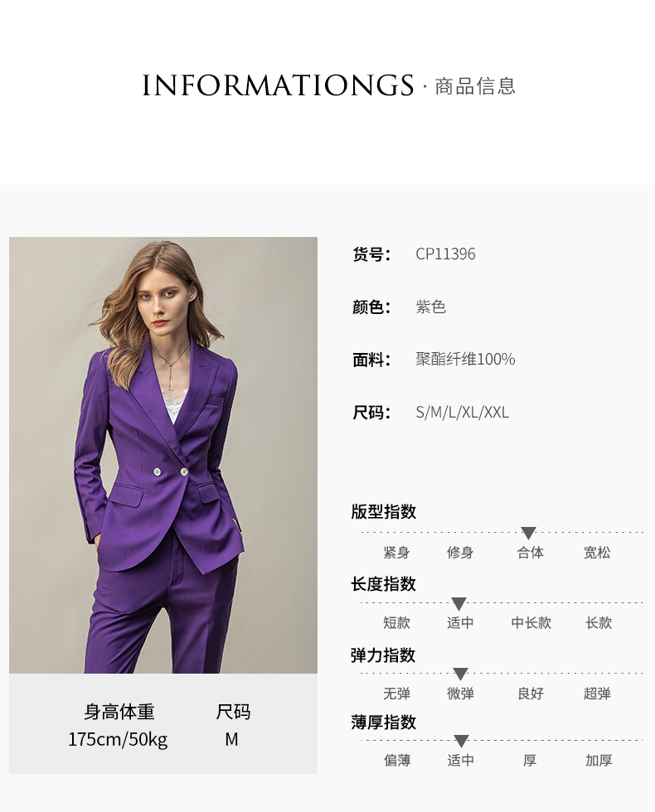Click the 弹力指数 triangle marker above 微弹

460,674
